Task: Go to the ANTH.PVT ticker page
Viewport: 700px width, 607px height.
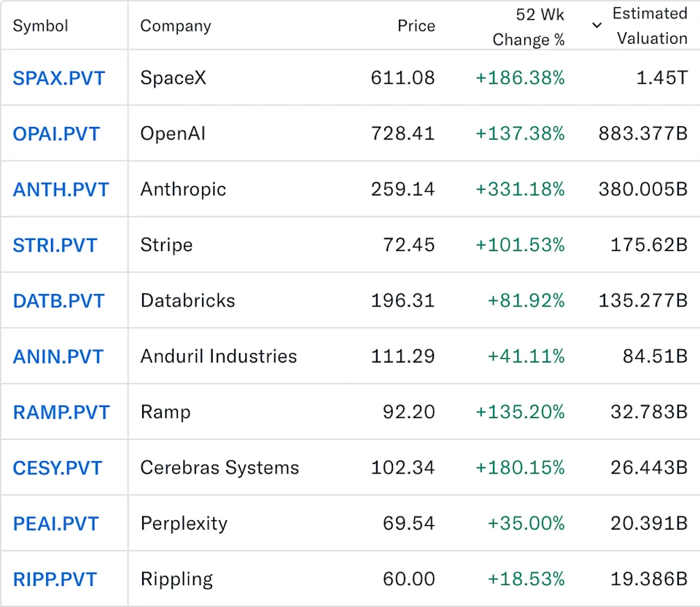Action: click(x=61, y=190)
